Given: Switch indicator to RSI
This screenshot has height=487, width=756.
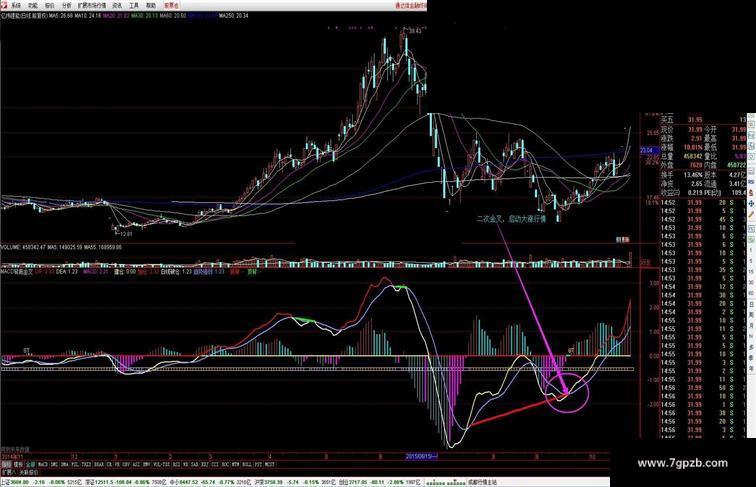Looking at the screenshot, I should click(175, 464).
